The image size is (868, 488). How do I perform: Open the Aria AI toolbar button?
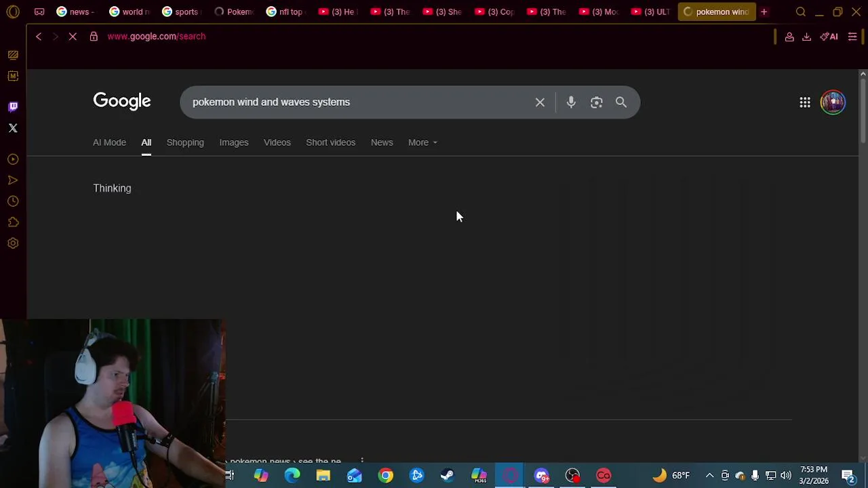tap(829, 37)
